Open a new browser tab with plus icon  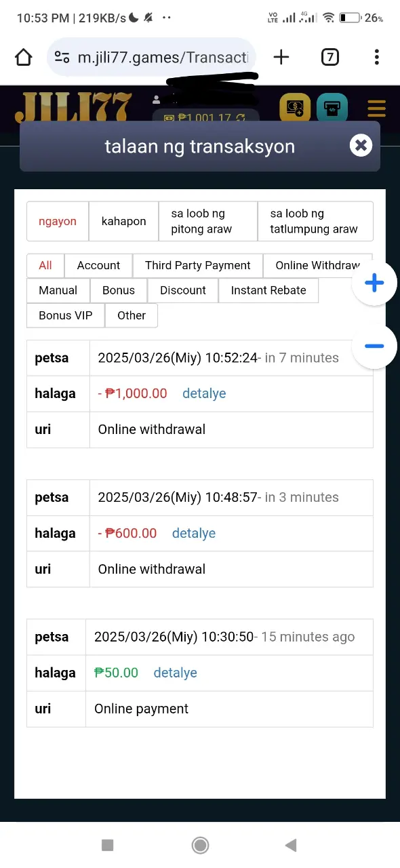[x=281, y=58]
